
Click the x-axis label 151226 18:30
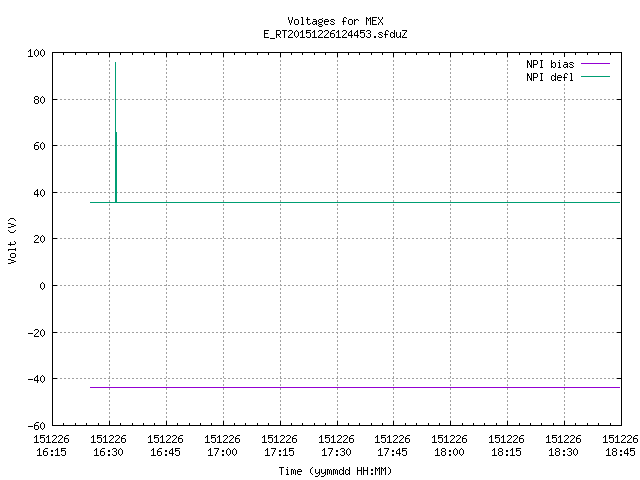click(564, 446)
